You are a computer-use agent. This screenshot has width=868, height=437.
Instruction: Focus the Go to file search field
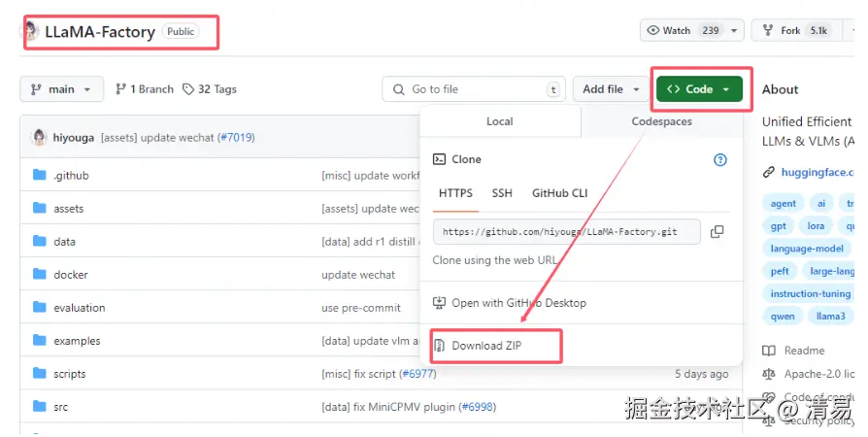(473, 89)
